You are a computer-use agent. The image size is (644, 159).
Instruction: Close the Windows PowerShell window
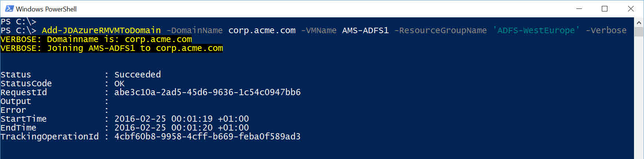point(631,8)
